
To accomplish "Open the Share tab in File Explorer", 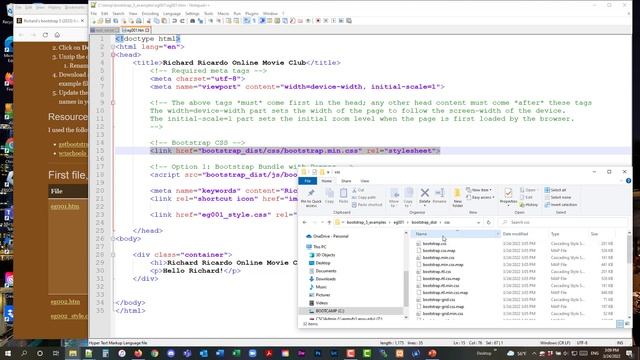I will click(x=346, y=181).
